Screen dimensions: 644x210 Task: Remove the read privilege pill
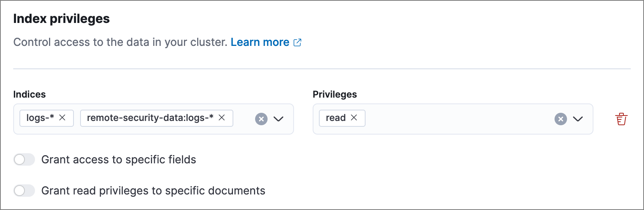tap(354, 118)
